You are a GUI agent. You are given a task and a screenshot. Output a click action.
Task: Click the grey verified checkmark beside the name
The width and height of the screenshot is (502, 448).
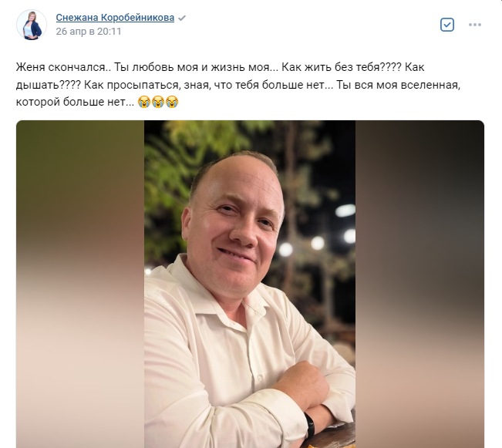pos(182,18)
